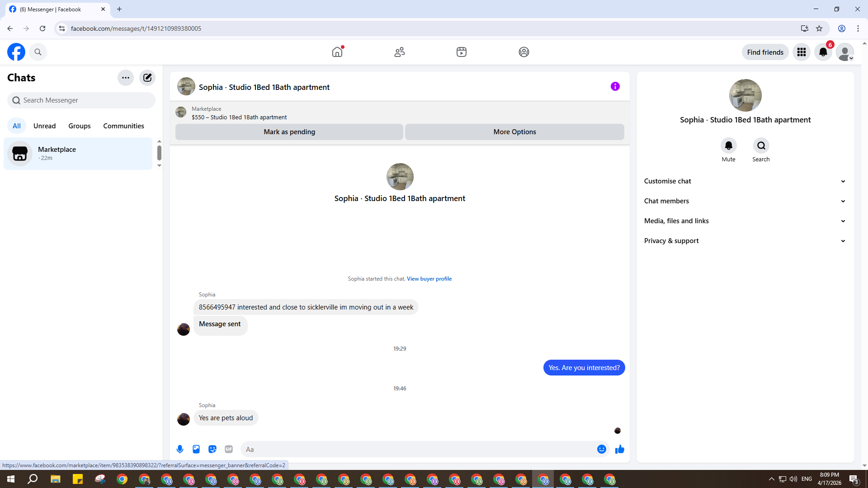Click the Mark as pending button
This screenshot has height=488, width=868.
coord(289,132)
